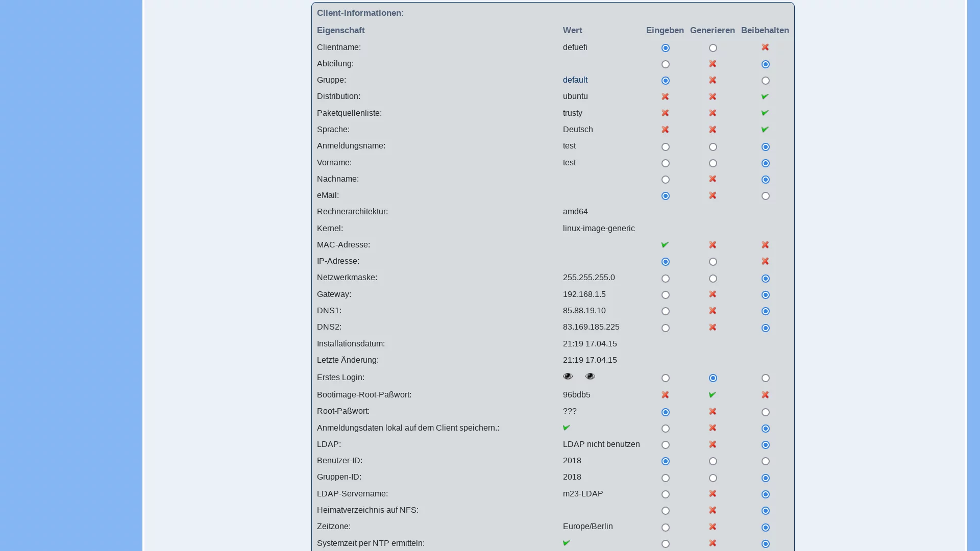Select Eingeben radio for DNS1
The width and height of the screenshot is (980, 551).
click(665, 311)
